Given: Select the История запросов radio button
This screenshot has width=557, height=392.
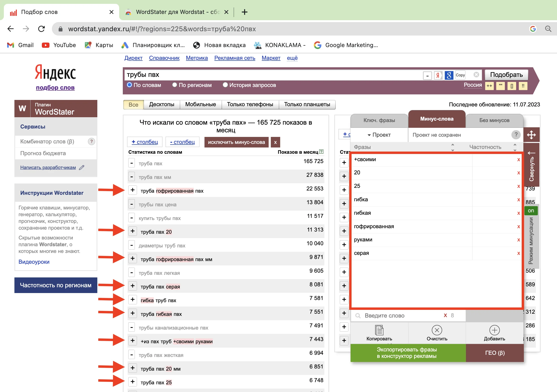Looking at the screenshot, I should pyautogui.click(x=225, y=85).
